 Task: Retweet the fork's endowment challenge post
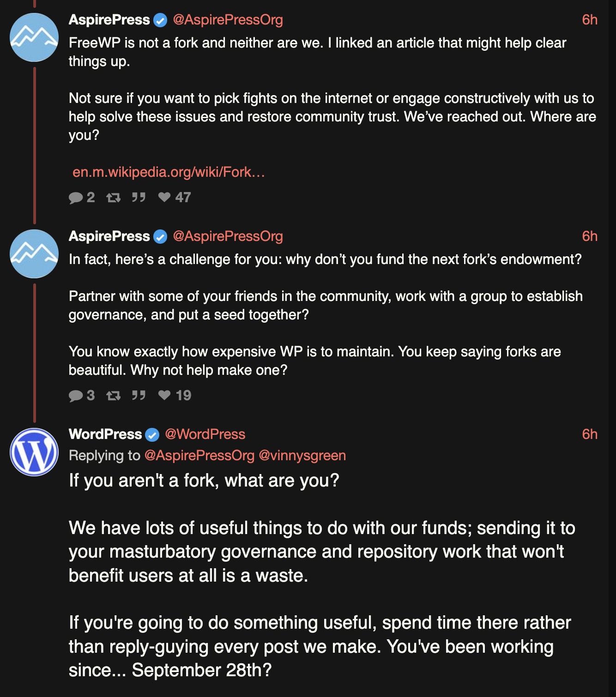(113, 396)
